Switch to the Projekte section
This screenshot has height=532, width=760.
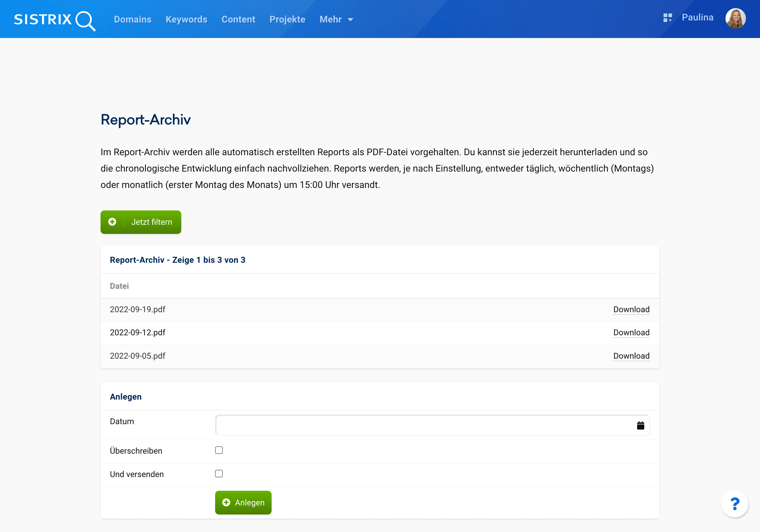point(287,20)
